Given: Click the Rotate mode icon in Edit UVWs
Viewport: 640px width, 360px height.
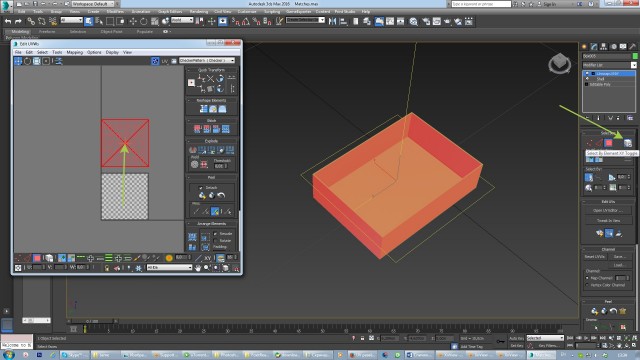Looking at the screenshot, I should (x=27, y=61).
